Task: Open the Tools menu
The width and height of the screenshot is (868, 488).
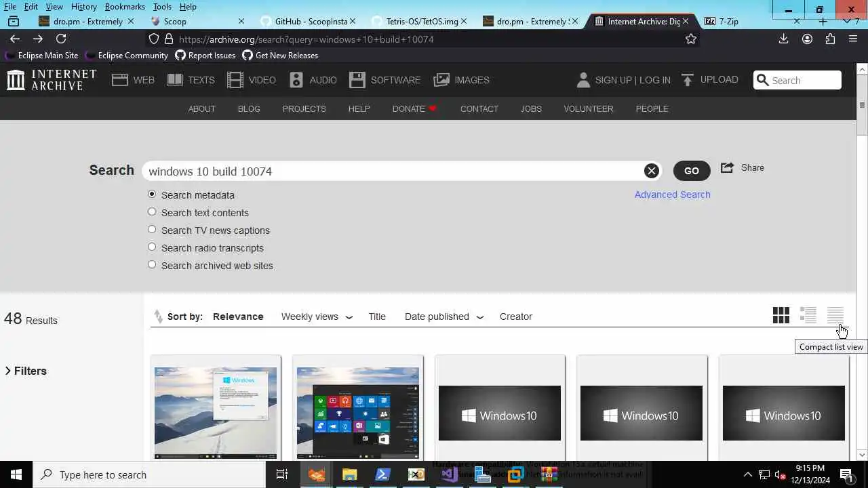Action: [162, 6]
